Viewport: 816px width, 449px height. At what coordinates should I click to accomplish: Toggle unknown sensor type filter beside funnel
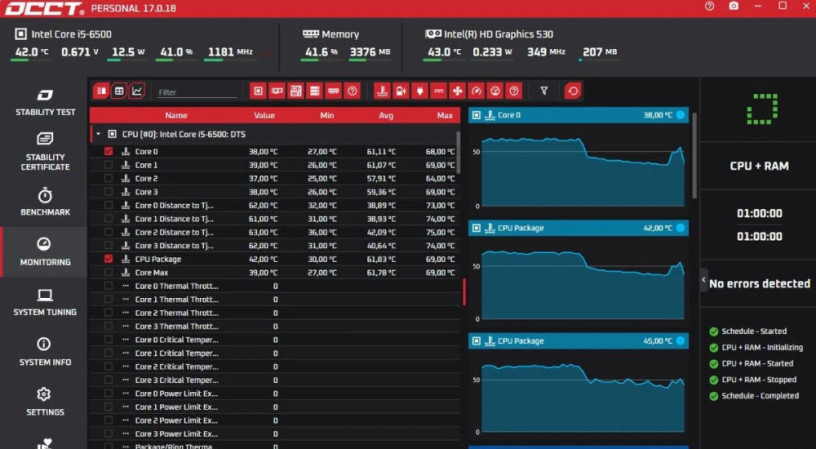pos(514,91)
